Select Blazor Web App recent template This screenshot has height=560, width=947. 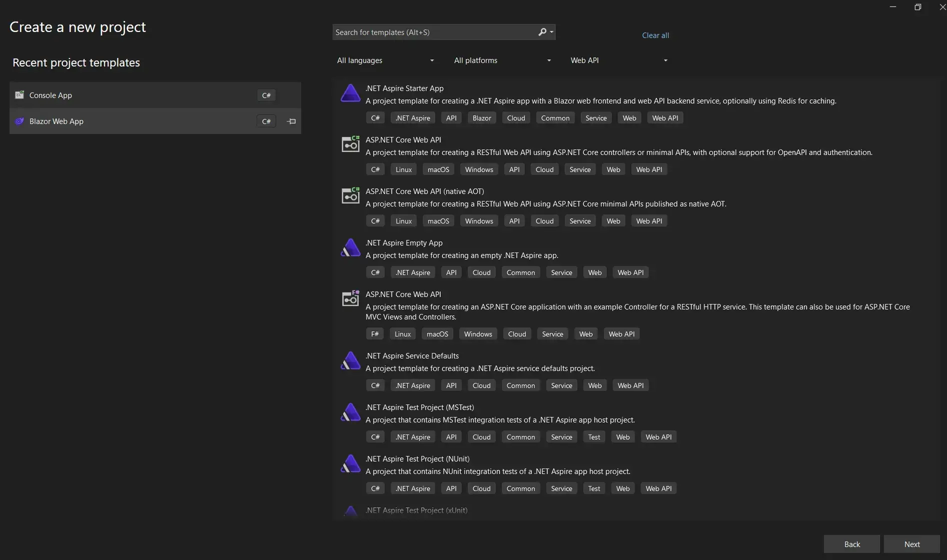pos(155,121)
